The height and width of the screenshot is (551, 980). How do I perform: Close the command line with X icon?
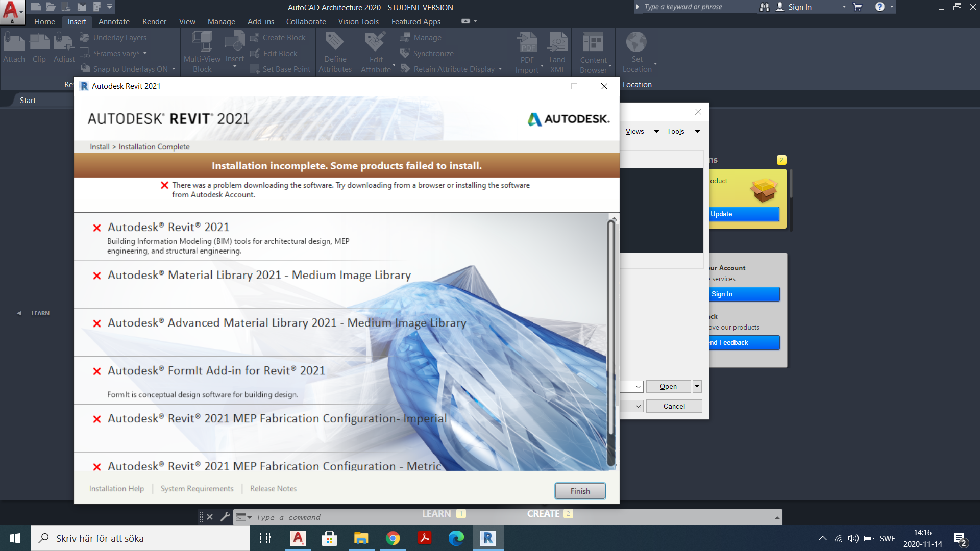210,517
